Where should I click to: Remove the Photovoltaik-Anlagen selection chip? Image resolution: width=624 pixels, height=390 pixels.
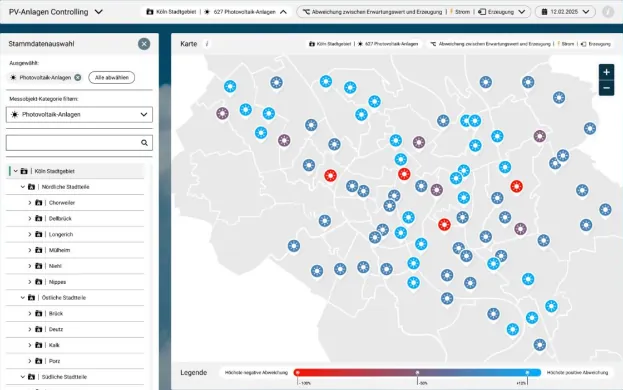tap(78, 78)
